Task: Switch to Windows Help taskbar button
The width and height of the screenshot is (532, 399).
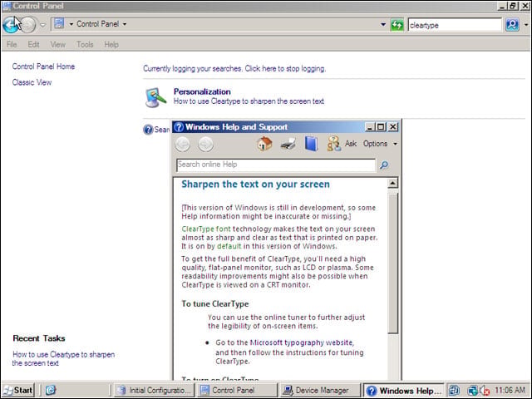Action: pos(404,391)
